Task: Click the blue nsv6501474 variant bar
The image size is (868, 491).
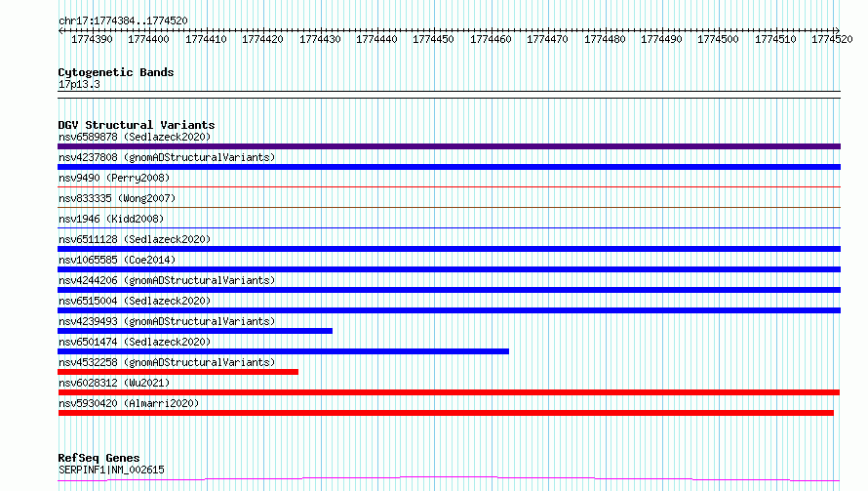Action: tap(283, 351)
